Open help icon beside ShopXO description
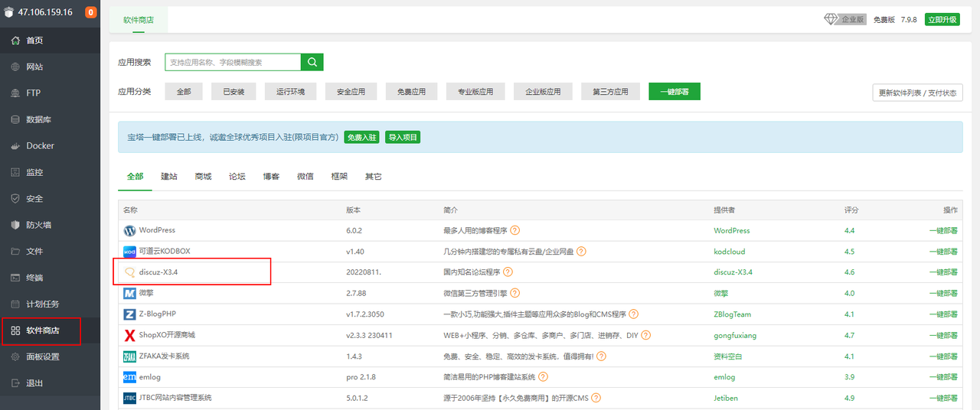 coord(646,335)
